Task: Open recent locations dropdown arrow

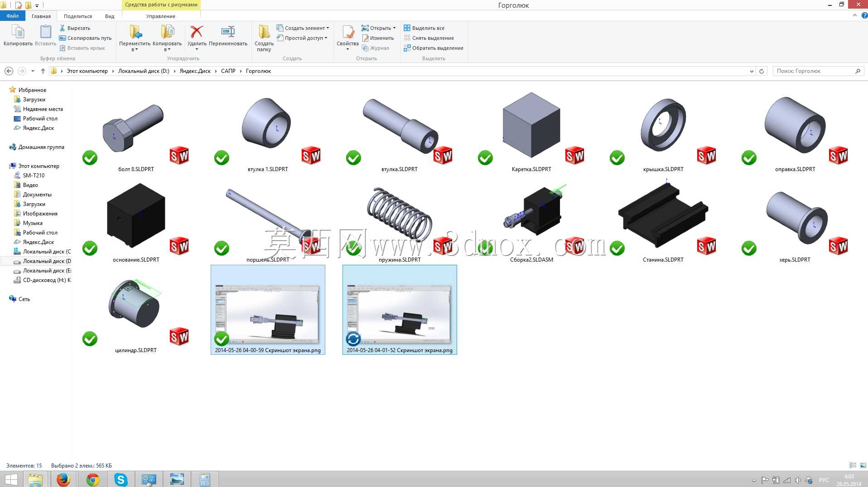Action: (x=33, y=71)
